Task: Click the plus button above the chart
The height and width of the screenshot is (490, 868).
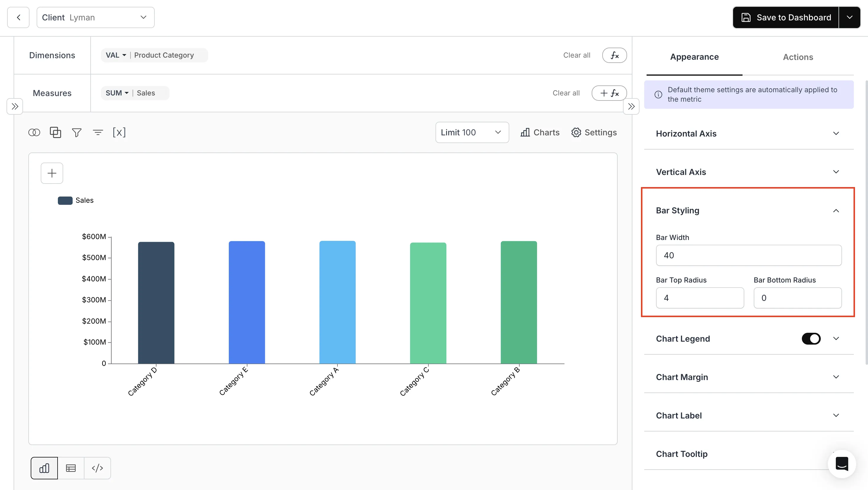Action: pyautogui.click(x=52, y=173)
